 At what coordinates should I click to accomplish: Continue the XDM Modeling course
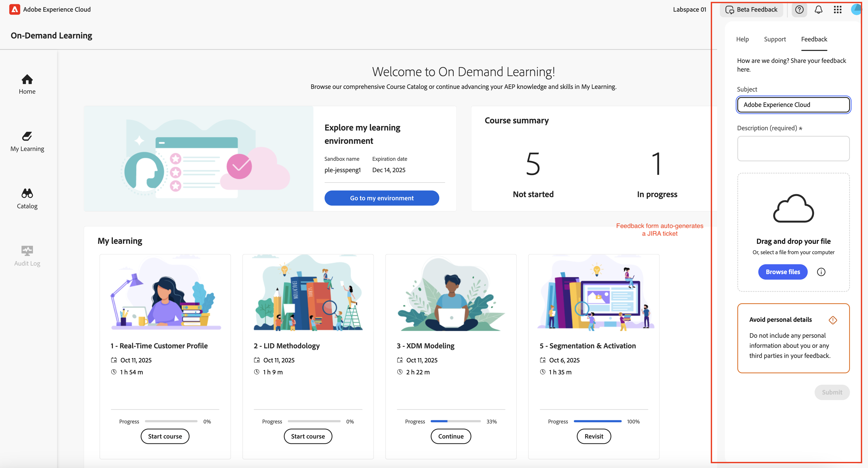450,436
